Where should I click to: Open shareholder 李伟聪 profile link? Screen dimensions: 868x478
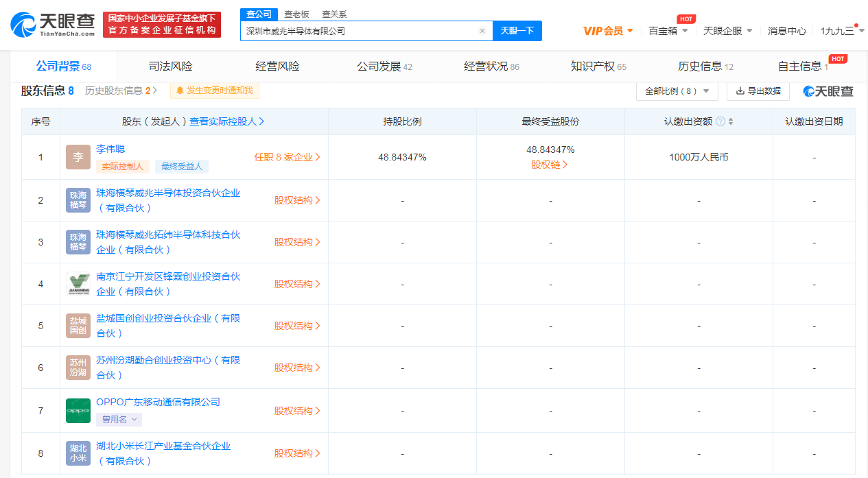pyautogui.click(x=110, y=149)
